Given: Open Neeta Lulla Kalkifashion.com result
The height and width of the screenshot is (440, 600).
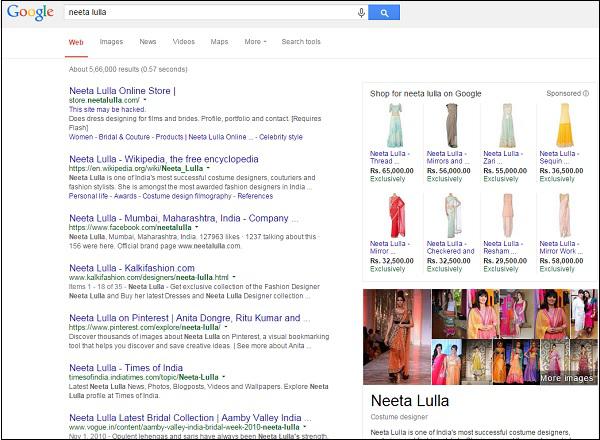Looking at the screenshot, I should pos(132,268).
